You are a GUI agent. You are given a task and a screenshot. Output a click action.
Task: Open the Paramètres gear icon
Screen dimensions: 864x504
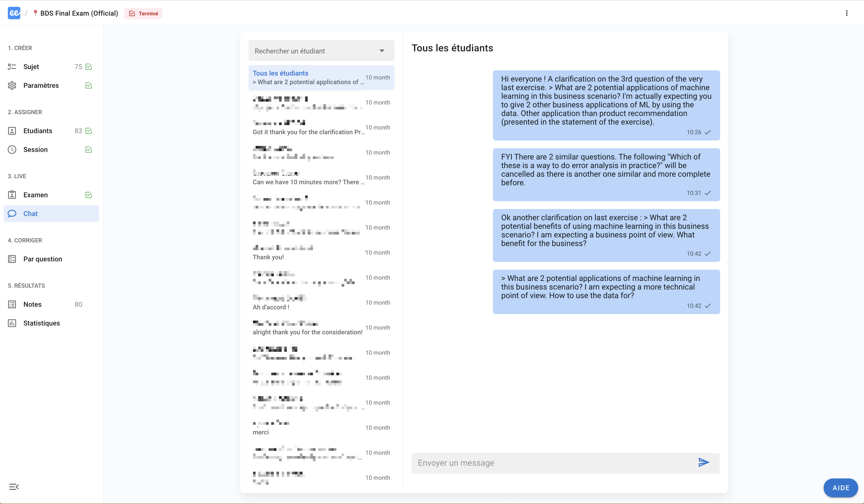[12, 85]
